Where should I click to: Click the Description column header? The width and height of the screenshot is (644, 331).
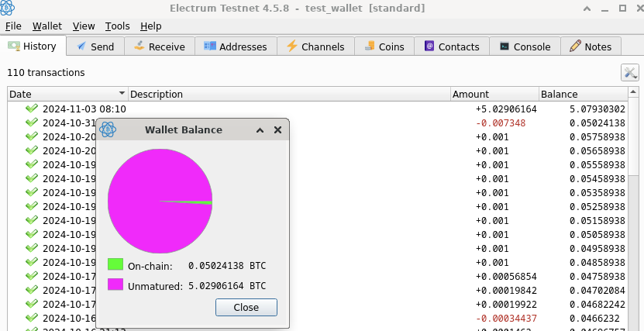290,94
